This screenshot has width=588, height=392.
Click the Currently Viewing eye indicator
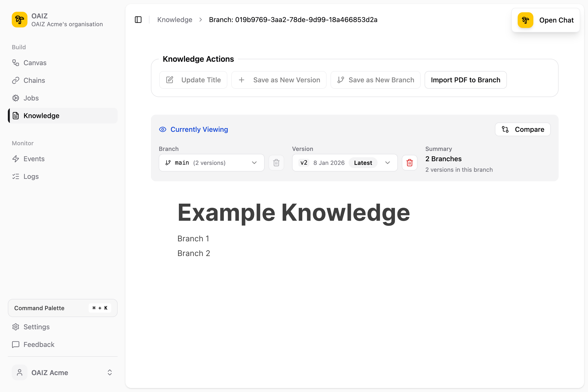pyautogui.click(x=163, y=129)
